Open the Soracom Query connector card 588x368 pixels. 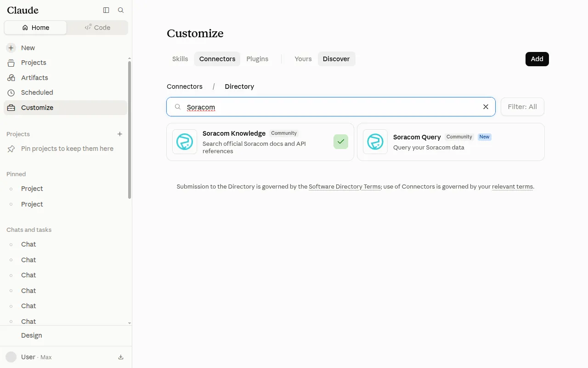pyautogui.click(x=451, y=142)
